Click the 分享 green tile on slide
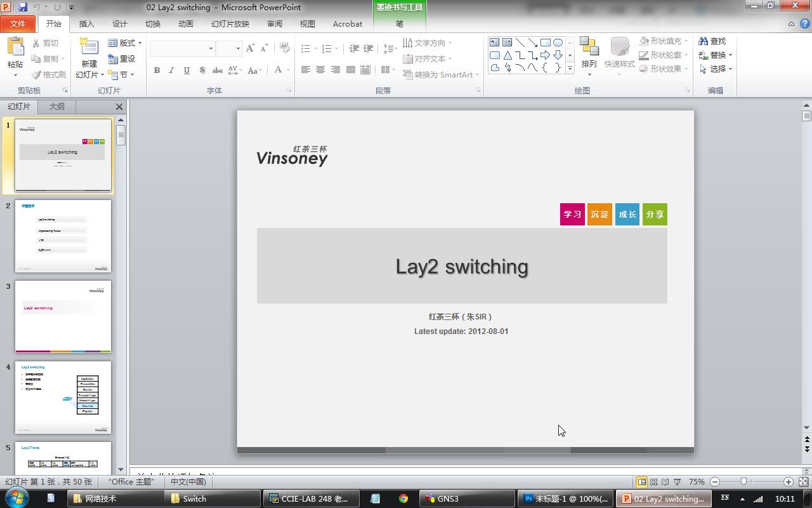This screenshot has width=812, height=508. pyautogui.click(x=655, y=214)
